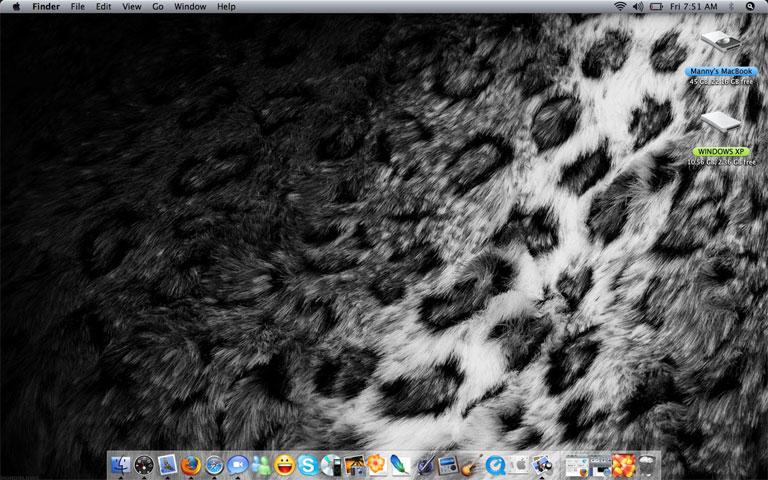
Task: Open the Go menu
Action: coord(158,7)
